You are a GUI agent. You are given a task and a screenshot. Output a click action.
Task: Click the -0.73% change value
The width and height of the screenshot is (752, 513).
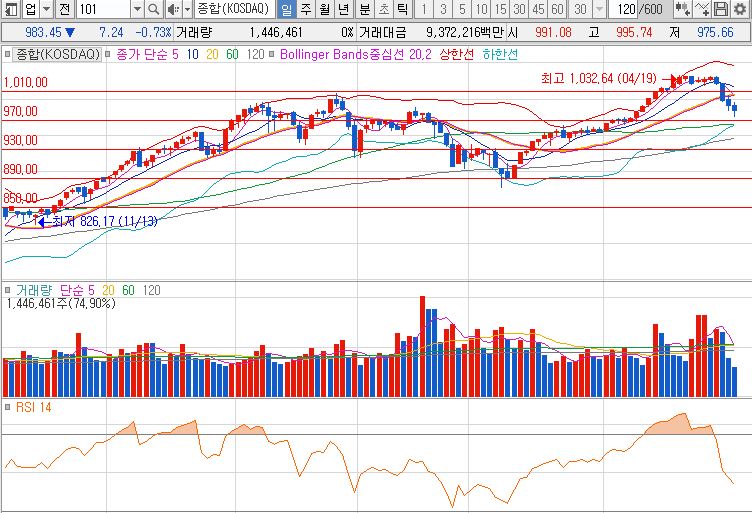tap(153, 32)
